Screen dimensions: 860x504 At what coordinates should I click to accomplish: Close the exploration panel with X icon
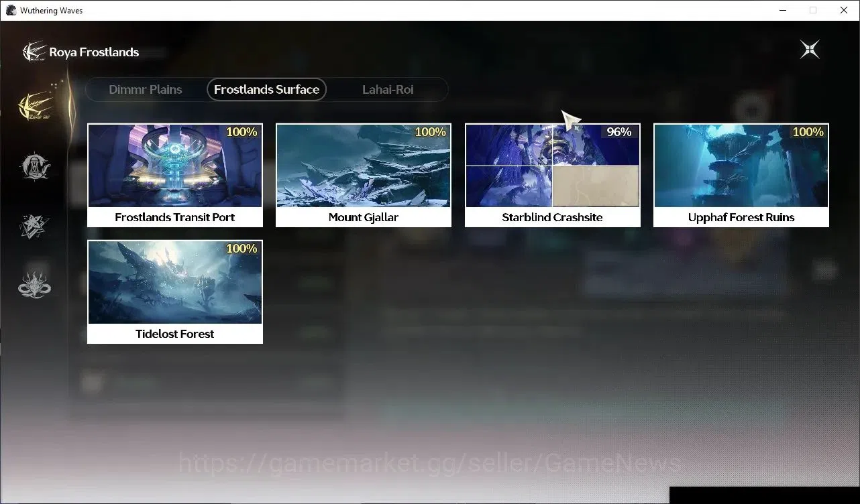pyautogui.click(x=810, y=50)
